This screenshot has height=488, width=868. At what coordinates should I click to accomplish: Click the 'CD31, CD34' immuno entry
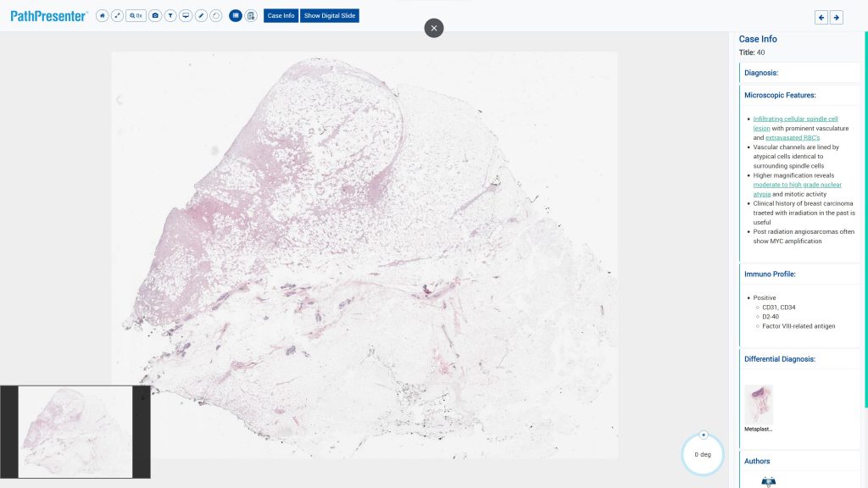779,308
